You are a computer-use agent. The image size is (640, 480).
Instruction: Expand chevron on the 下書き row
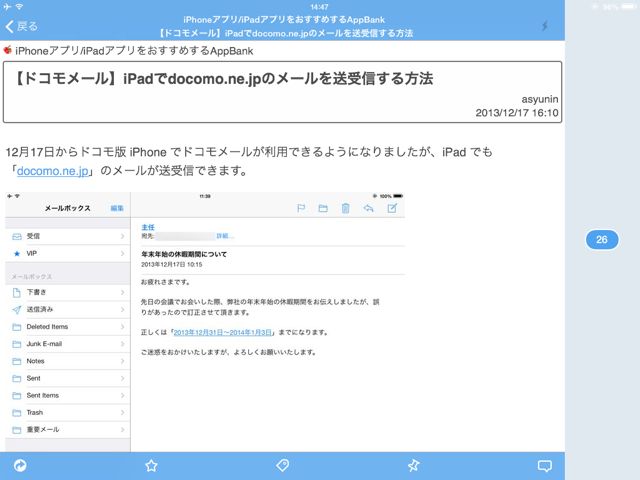tap(122, 292)
